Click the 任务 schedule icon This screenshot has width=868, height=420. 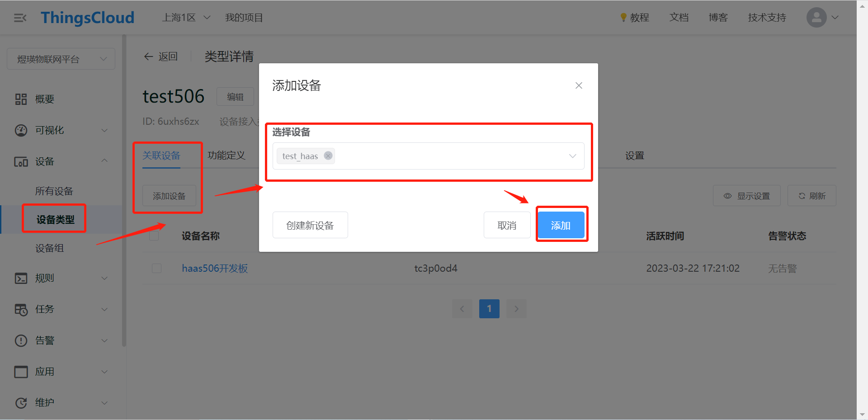[x=21, y=309]
